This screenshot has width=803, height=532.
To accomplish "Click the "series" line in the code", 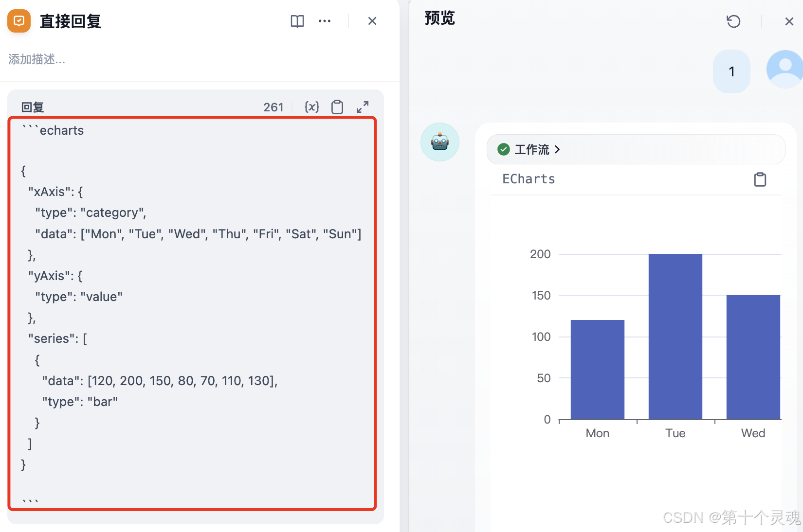I will [57, 338].
